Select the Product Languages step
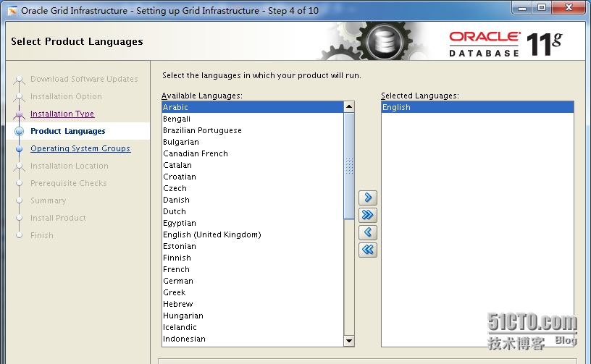 [x=68, y=131]
